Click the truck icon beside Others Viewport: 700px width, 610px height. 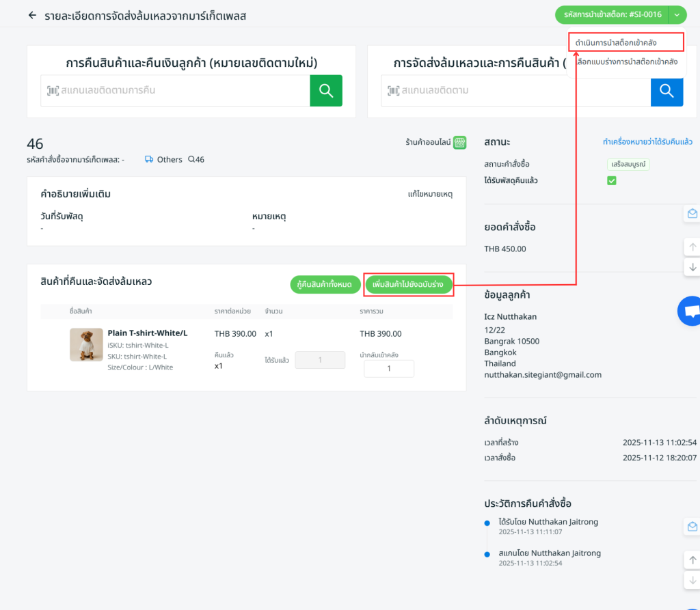click(149, 159)
